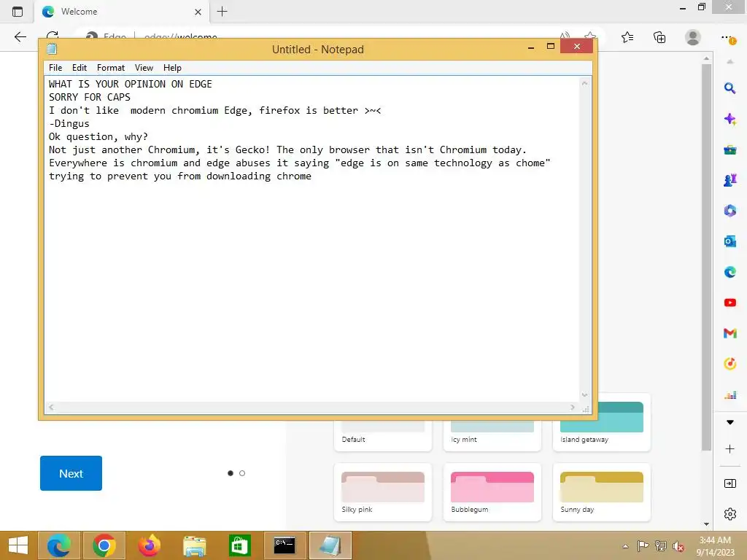Open a new Edge tab
747x560 pixels.
pyautogui.click(x=222, y=12)
